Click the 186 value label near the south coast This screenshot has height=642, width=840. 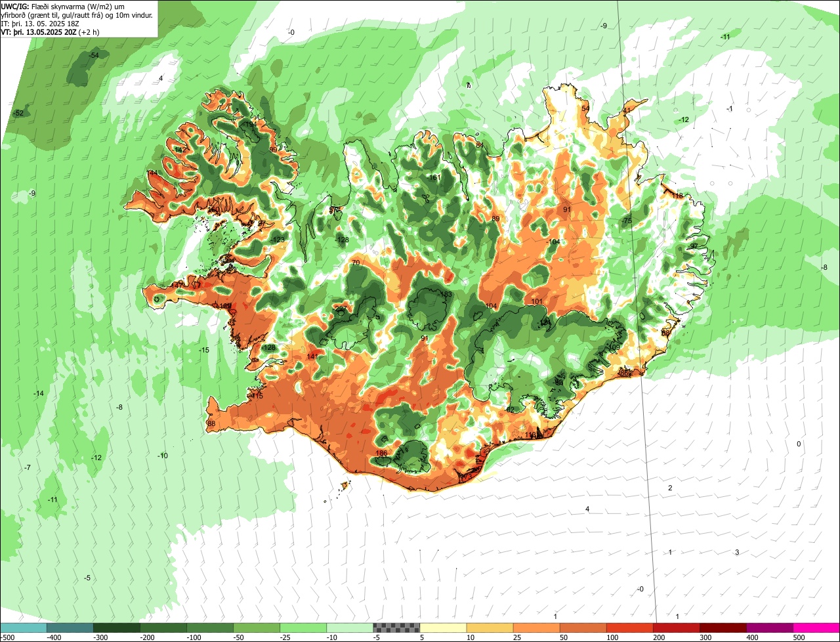point(381,454)
